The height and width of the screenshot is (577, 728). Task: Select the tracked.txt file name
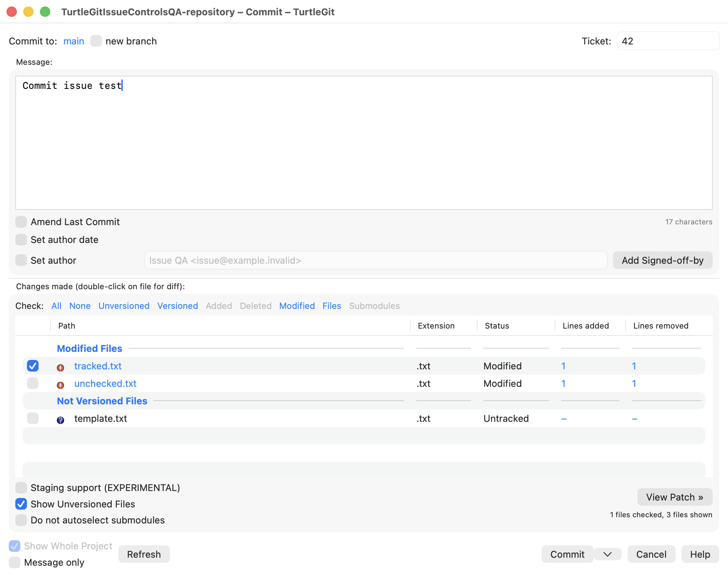pos(98,366)
